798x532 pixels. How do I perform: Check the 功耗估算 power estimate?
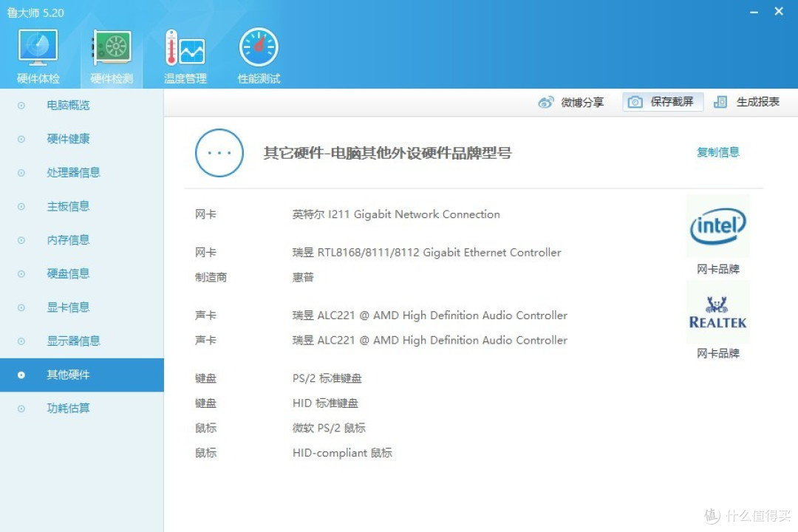point(69,408)
